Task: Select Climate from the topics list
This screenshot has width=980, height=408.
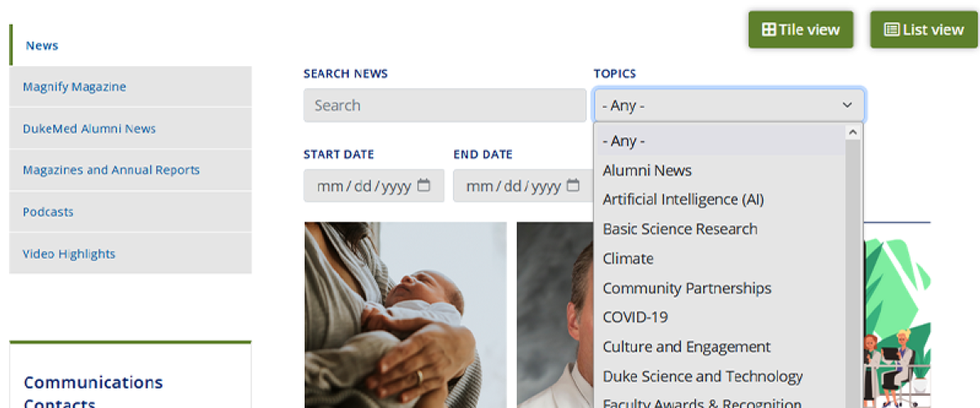Action: [628, 259]
